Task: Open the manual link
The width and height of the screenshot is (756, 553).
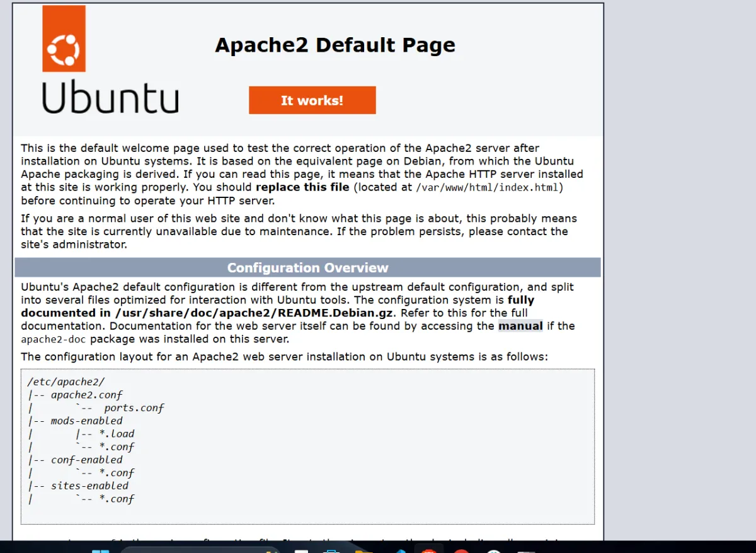Action: pos(520,326)
